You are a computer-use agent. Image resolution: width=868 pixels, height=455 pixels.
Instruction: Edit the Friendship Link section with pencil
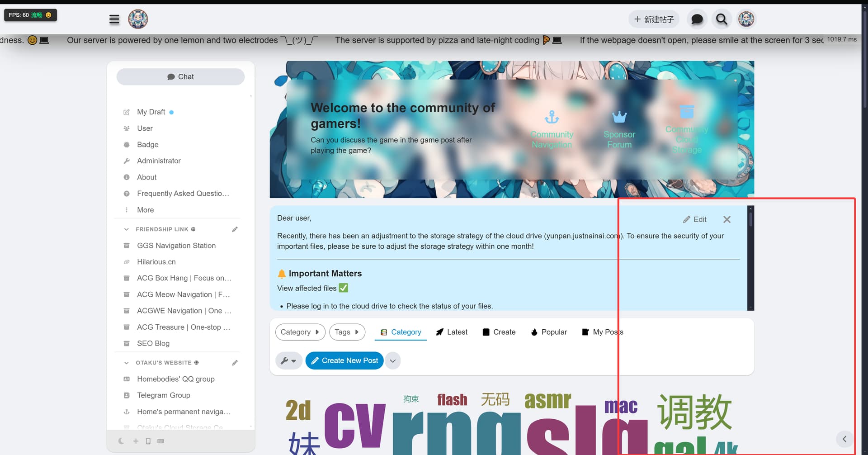click(x=235, y=229)
